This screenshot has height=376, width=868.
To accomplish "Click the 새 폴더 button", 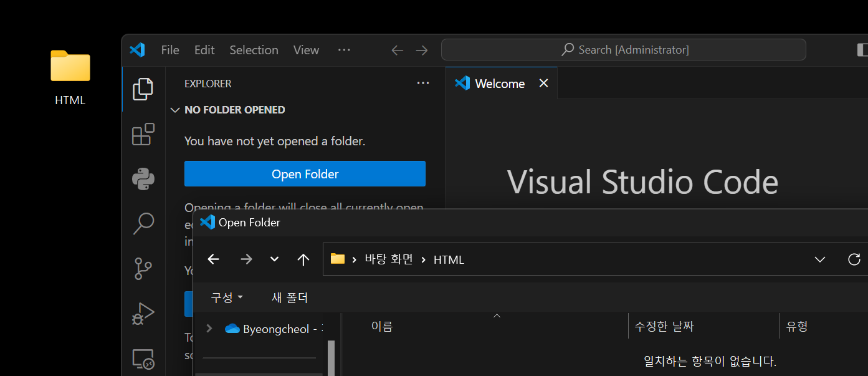I will (290, 297).
